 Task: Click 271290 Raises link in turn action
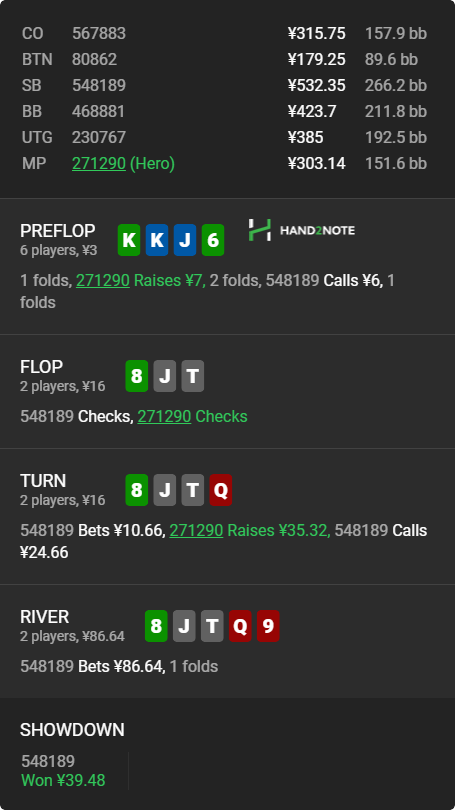click(x=196, y=531)
